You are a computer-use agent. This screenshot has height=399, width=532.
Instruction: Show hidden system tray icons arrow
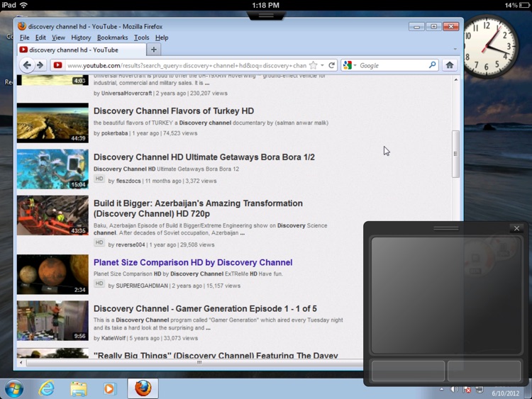click(441, 389)
